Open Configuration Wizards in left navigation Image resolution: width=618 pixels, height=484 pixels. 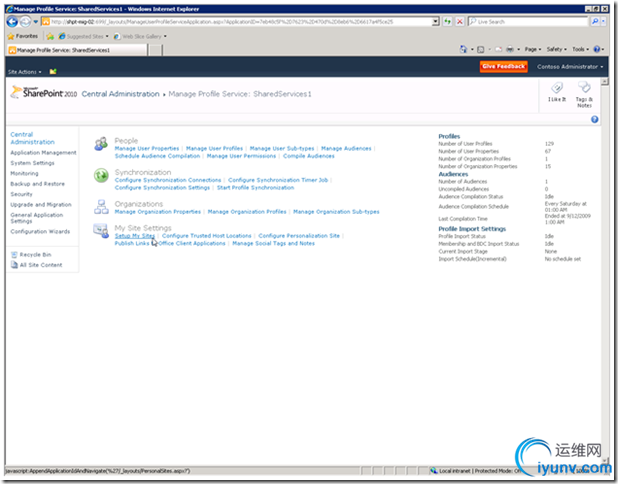coord(40,231)
